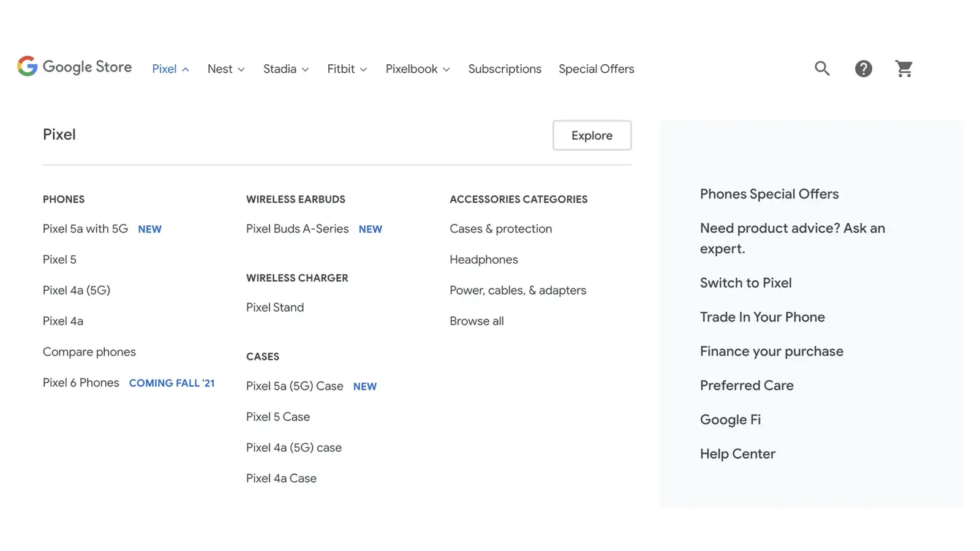980x551 pixels.
Task: Click the Pixel panel title
Action: point(59,135)
